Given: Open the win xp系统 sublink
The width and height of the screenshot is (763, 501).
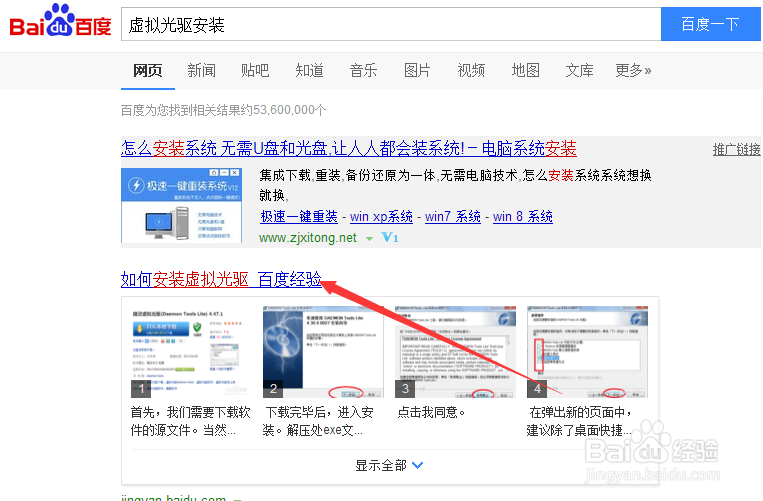Looking at the screenshot, I should 381,216.
